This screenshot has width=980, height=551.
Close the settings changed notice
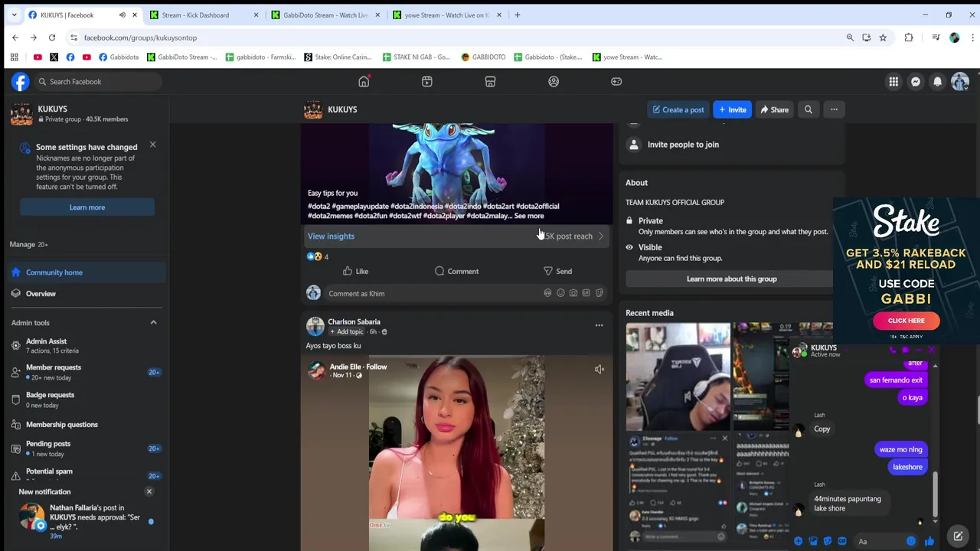pyautogui.click(x=152, y=144)
